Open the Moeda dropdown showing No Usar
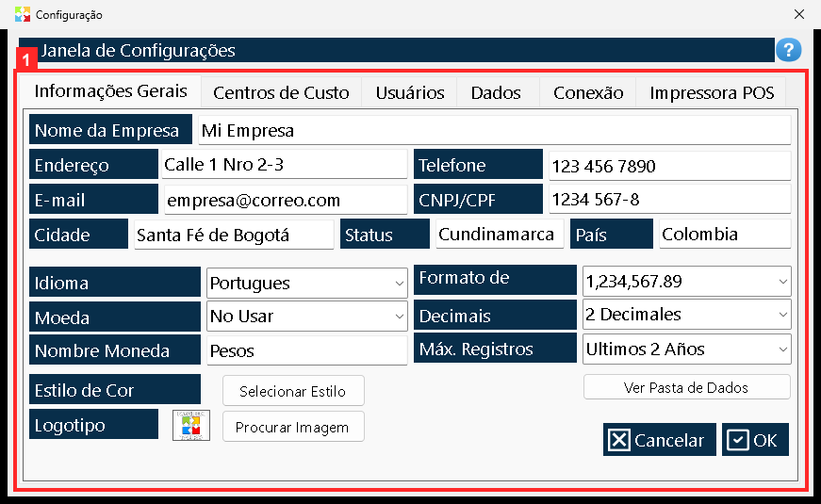Image resolution: width=821 pixels, height=504 pixels. coord(307,317)
